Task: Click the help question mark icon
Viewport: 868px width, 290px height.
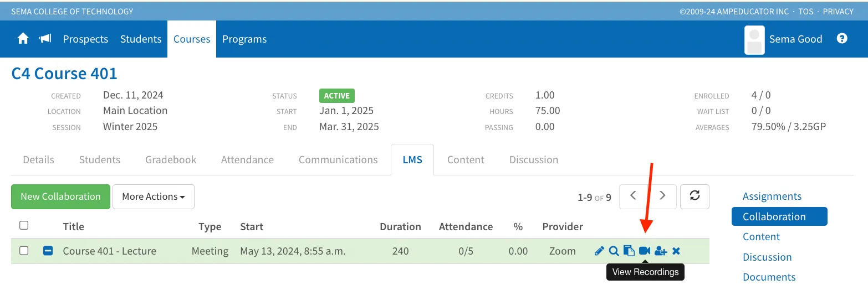Action: (x=842, y=39)
